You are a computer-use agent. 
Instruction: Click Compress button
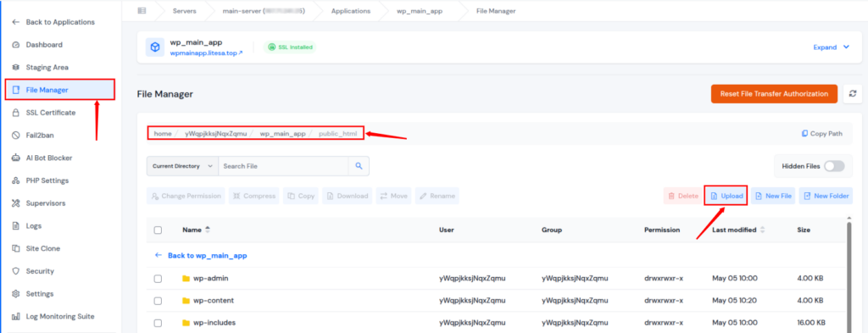coord(254,196)
